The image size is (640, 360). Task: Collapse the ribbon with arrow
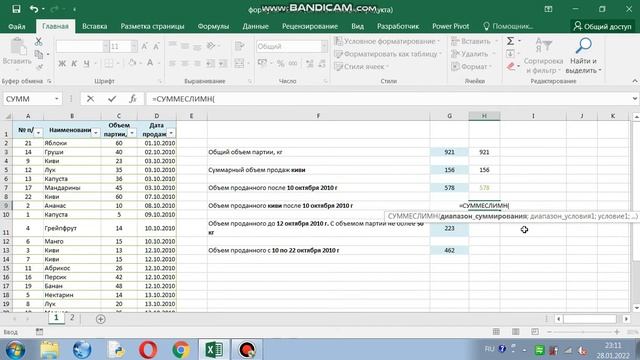tap(635, 81)
